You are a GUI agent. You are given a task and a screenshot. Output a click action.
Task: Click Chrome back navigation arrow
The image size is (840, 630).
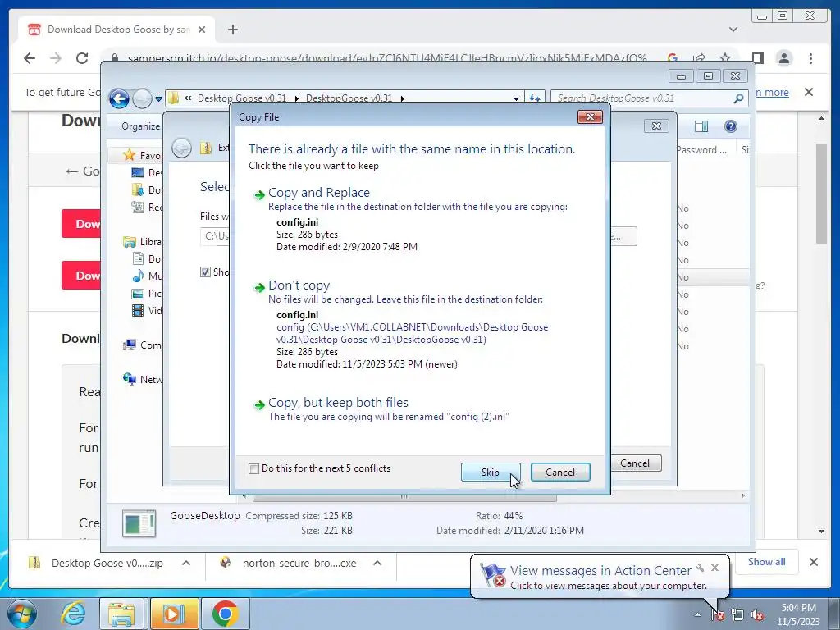(x=30, y=58)
